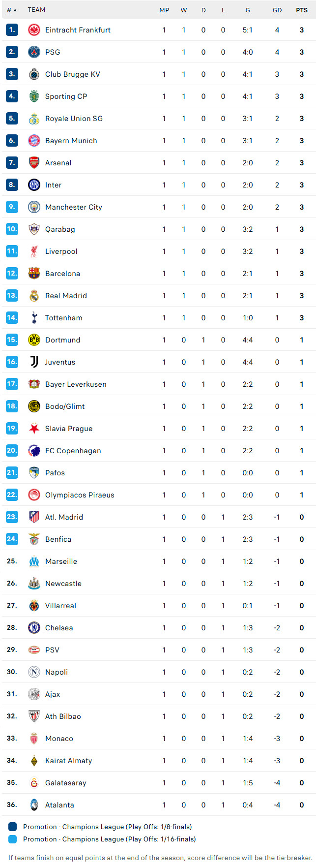Click rank badge number 10 for Qarabag
This screenshot has height=868, width=316.
pos(12,229)
